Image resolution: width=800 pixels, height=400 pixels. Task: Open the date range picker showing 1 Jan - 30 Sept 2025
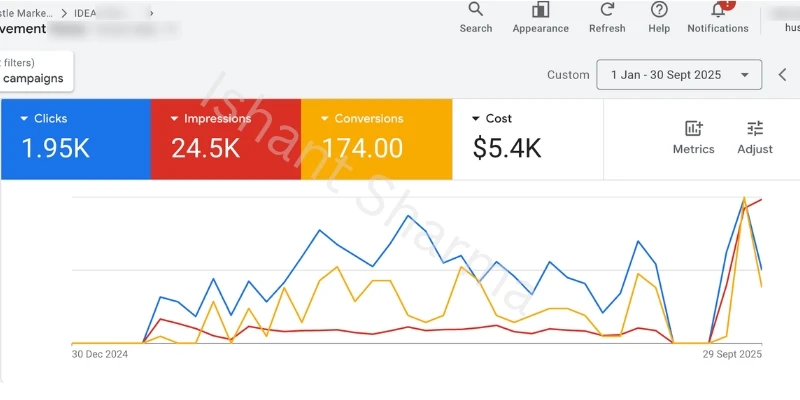click(x=678, y=75)
